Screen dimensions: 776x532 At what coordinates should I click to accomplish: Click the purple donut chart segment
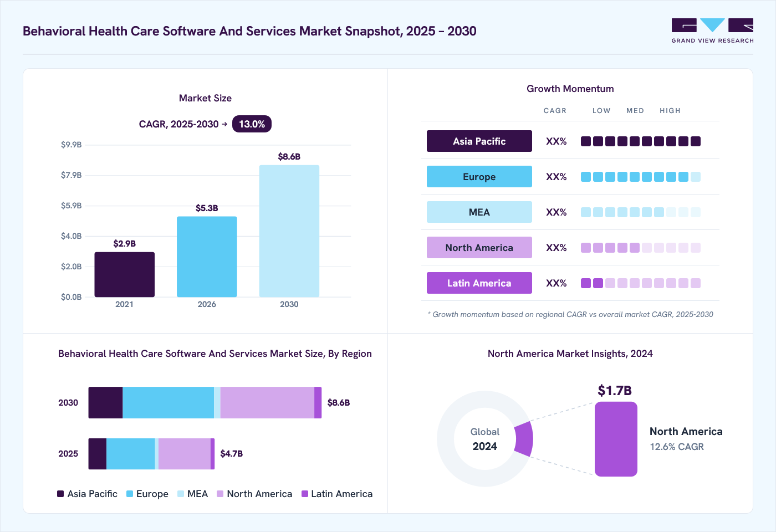(x=524, y=439)
